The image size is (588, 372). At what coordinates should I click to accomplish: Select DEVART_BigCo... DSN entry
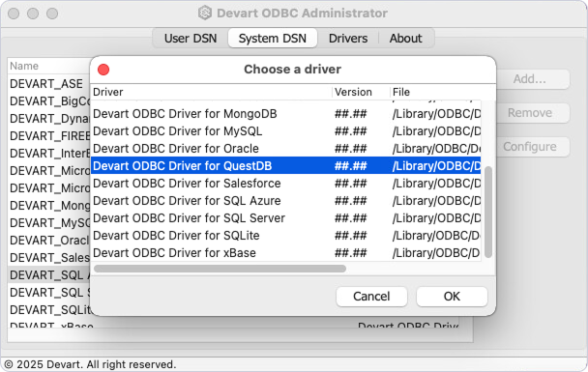(x=49, y=101)
